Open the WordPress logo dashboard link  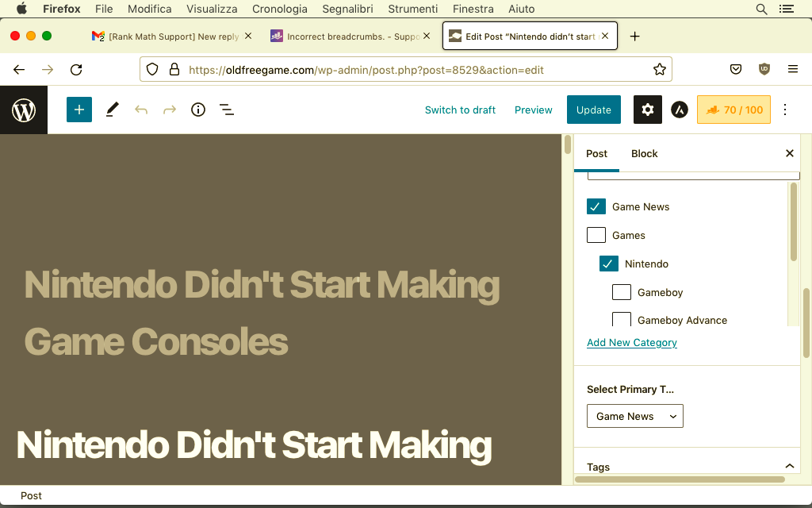24,110
